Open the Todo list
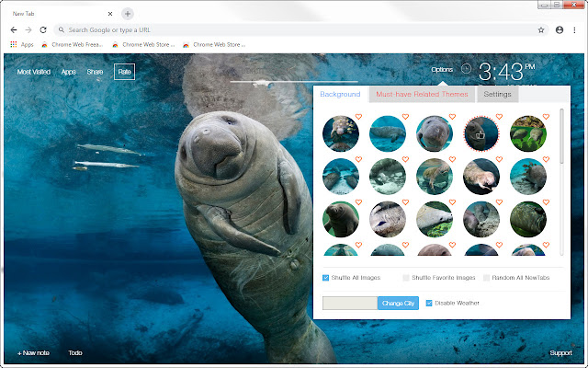Image resolution: width=588 pixels, height=368 pixels. [75, 353]
